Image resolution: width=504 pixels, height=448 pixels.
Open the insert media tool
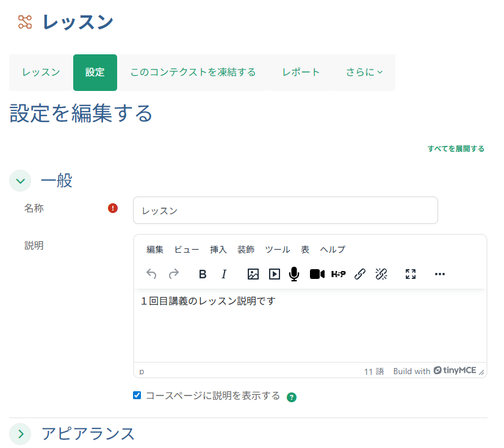click(273, 274)
